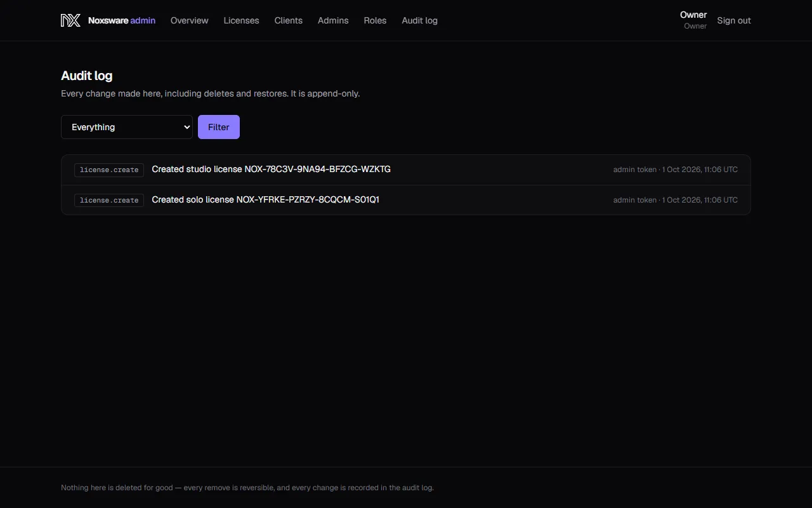Image resolution: width=812 pixels, height=508 pixels.
Task: Select the Audit log nav item
Action: [419, 20]
